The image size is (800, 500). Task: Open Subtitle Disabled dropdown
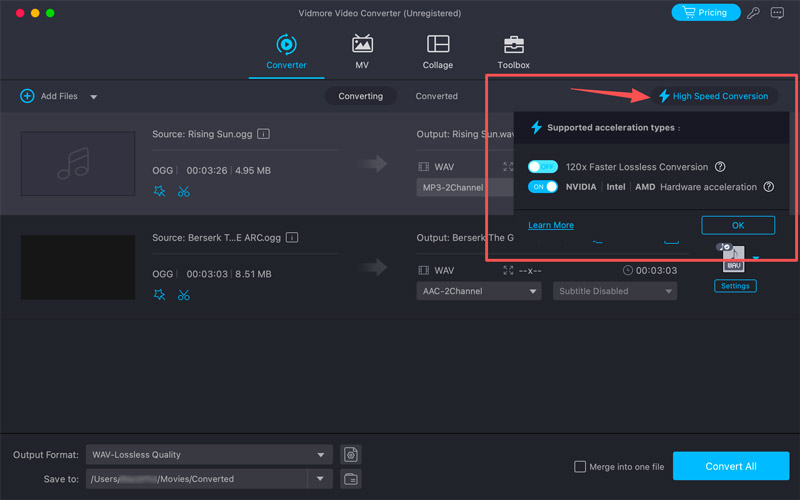coord(615,291)
